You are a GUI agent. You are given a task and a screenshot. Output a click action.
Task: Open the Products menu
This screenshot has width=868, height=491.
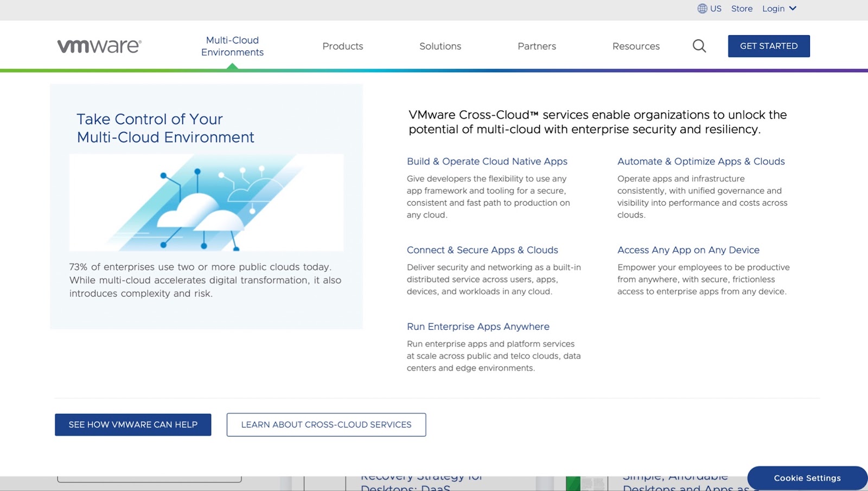[x=343, y=46]
